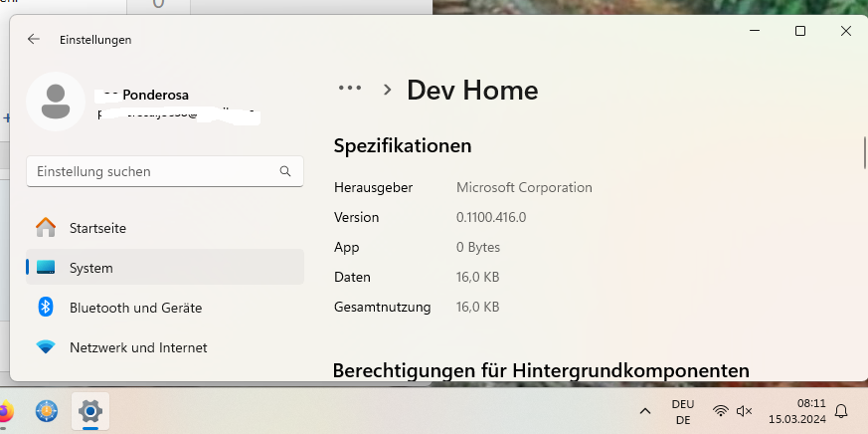Viewport: 868px width, 434px height.
Task: Show hidden system tray icons
Action: tap(645, 410)
